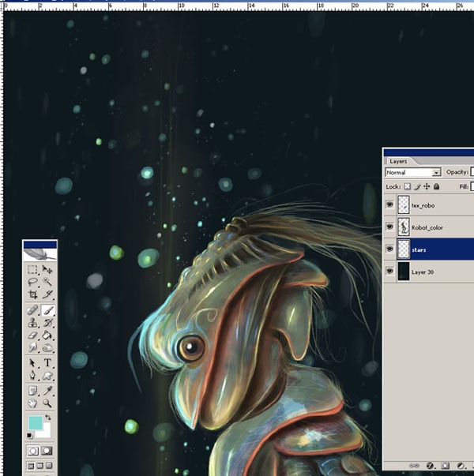Select the Dodge/Sponge tool
This screenshot has height=476, width=474.
(x=47, y=347)
